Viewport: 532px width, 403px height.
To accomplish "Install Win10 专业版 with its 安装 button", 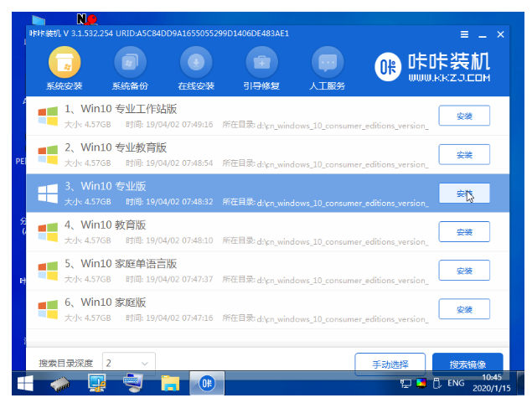I will point(464,194).
